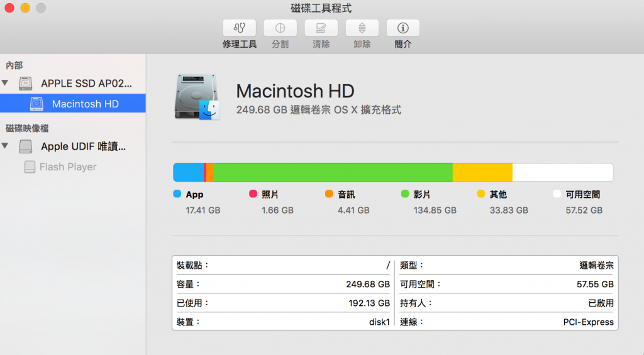Collapse the APPLE SSD disclosure triangle
Image resolution: width=644 pixels, height=355 pixels.
[x=6, y=83]
